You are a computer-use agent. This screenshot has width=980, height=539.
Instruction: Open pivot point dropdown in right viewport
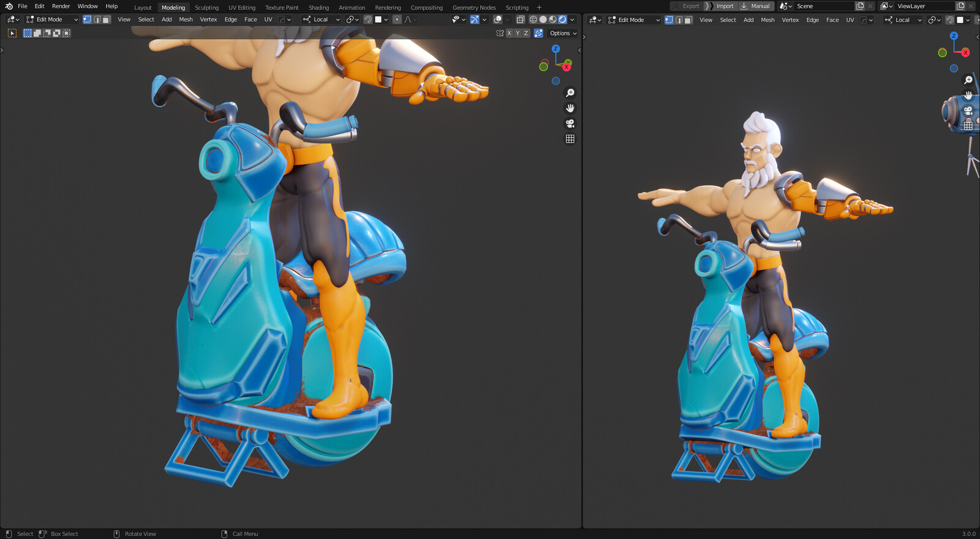pyautogui.click(x=934, y=20)
